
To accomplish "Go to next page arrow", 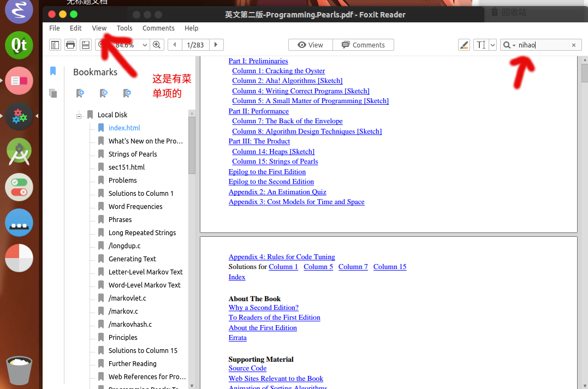I will tap(216, 45).
